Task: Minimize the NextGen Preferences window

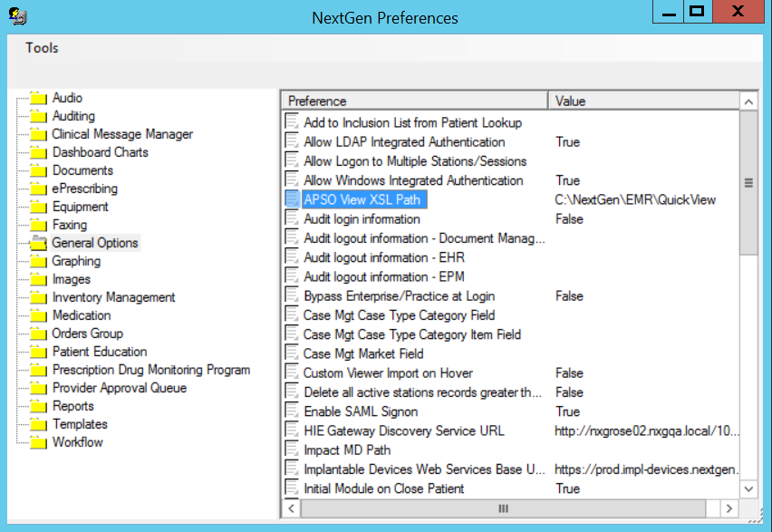Action: pos(668,12)
